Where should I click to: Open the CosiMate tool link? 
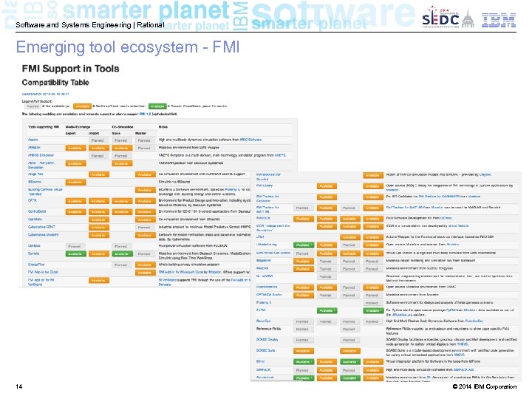point(35,219)
